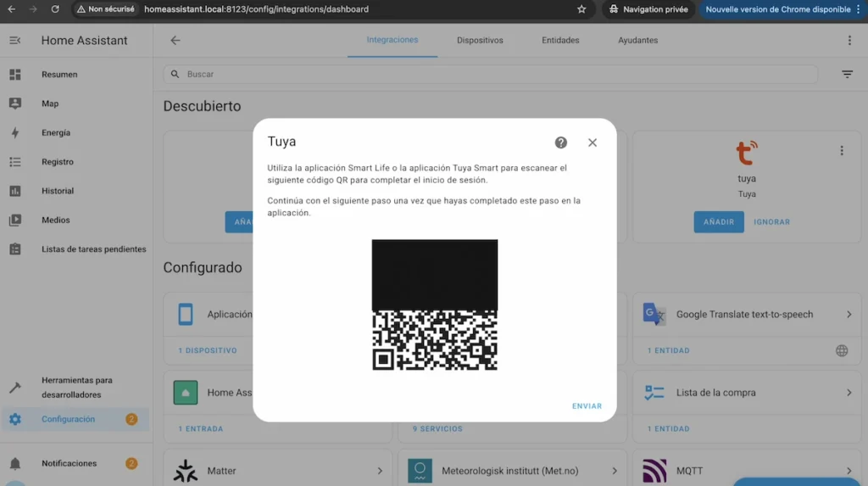Click the Configuración notification badge 2
This screenshot has height=486, width=868.
pyautogui.click(x=131, y=419)
